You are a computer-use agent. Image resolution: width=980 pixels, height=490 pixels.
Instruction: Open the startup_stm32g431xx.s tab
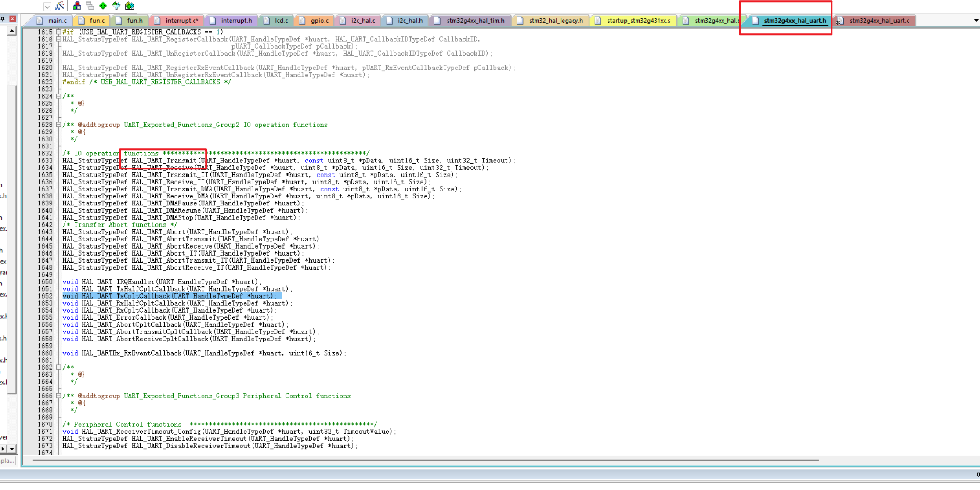pos(638,21)
